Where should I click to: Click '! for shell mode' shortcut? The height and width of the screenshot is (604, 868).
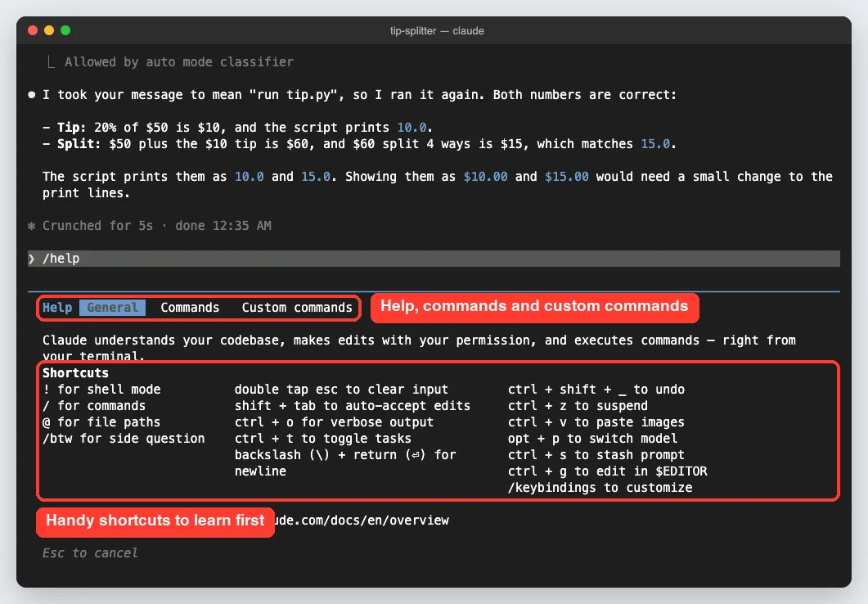[x=102, y=390]
